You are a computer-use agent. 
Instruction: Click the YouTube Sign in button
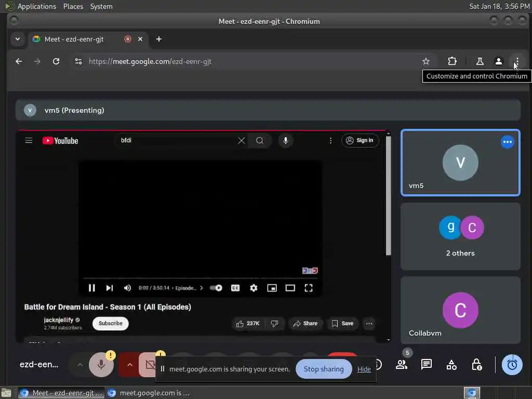coord(360,140)
